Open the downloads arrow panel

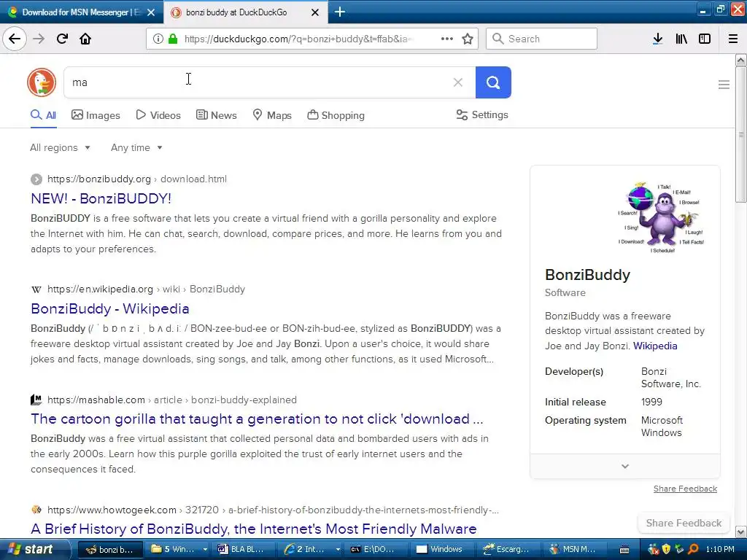point(658,39)
